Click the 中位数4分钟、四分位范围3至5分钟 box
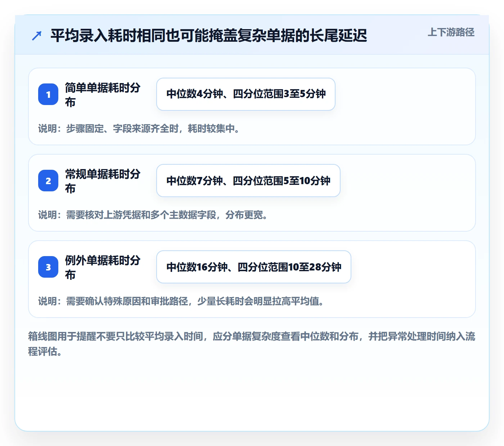 point(246,94)
